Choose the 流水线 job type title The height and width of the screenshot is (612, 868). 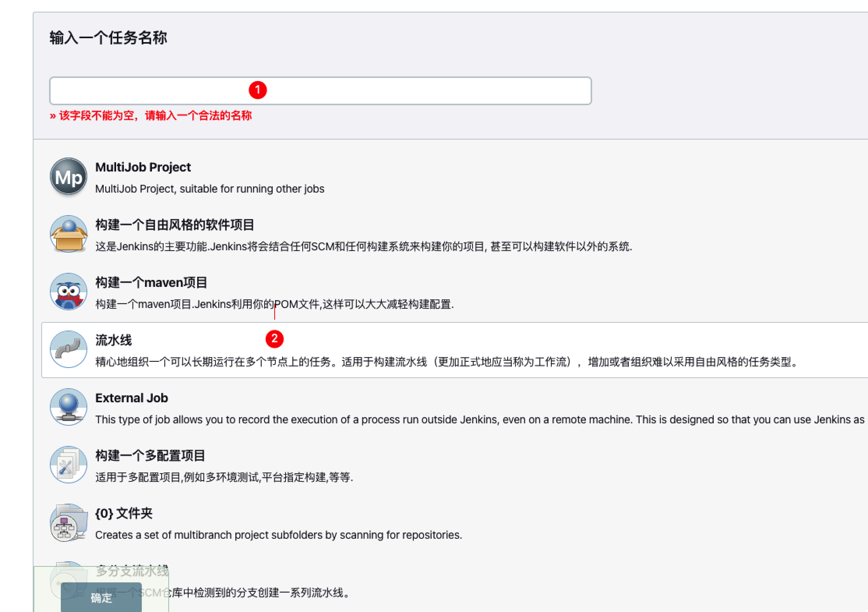click(114, 340)
